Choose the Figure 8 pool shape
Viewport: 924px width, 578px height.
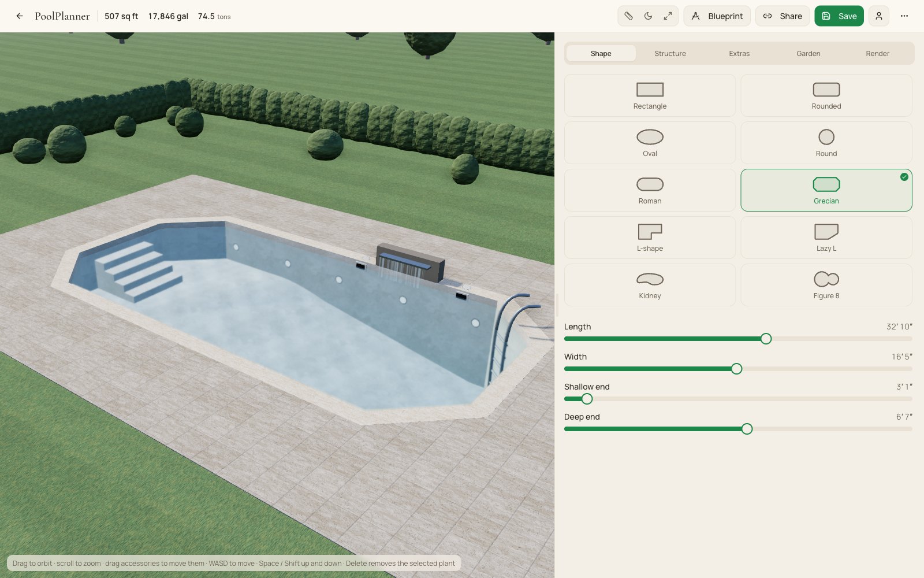(x=826, y=285)
